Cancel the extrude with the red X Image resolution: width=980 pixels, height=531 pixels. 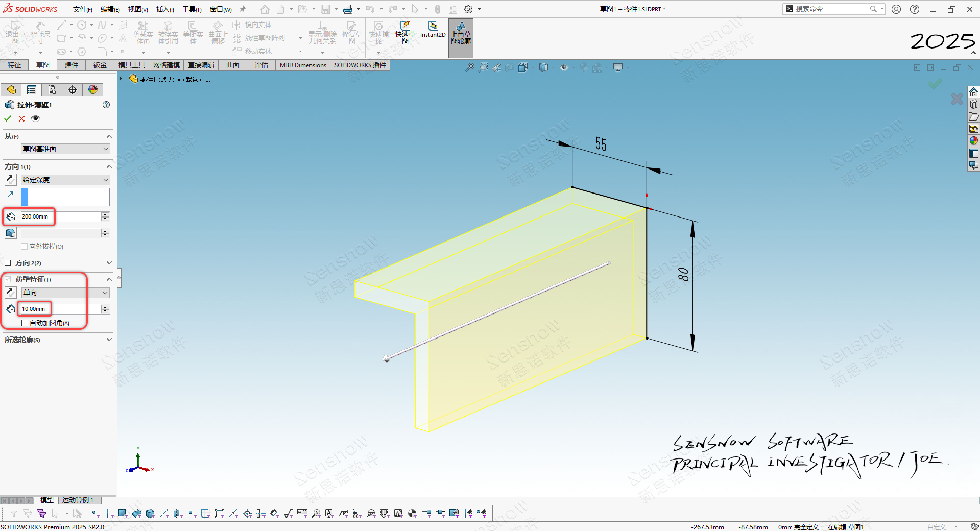tap(21, 118)
